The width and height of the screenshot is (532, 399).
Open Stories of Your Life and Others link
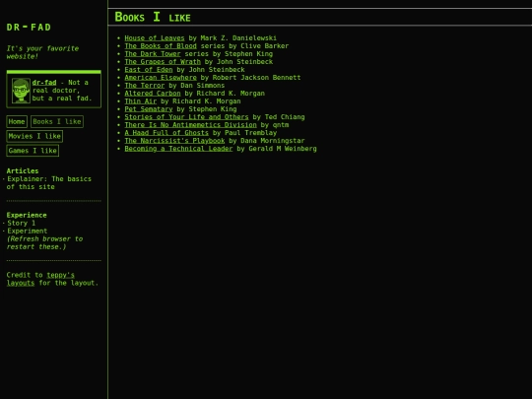click(x=186, y=117)
